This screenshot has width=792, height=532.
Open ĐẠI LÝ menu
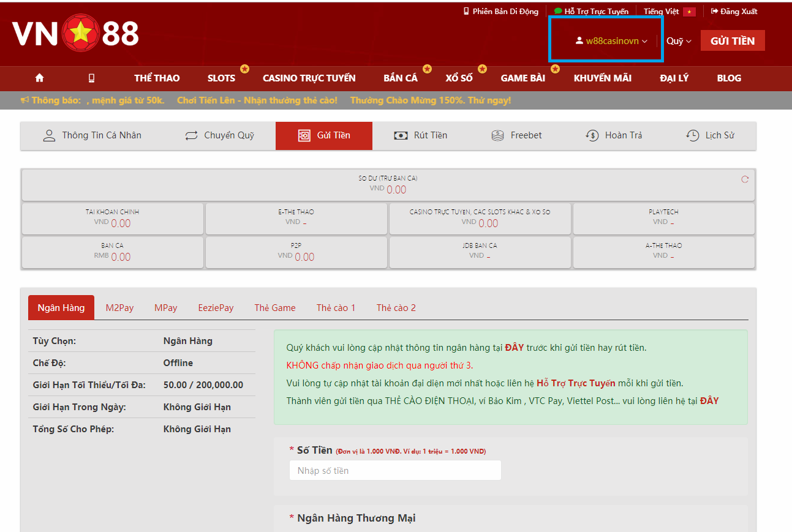point(674,78)
